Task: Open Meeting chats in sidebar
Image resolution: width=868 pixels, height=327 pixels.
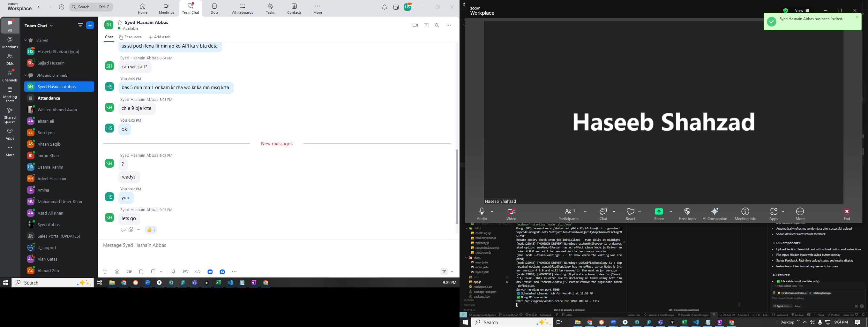Action: (10, 95)
